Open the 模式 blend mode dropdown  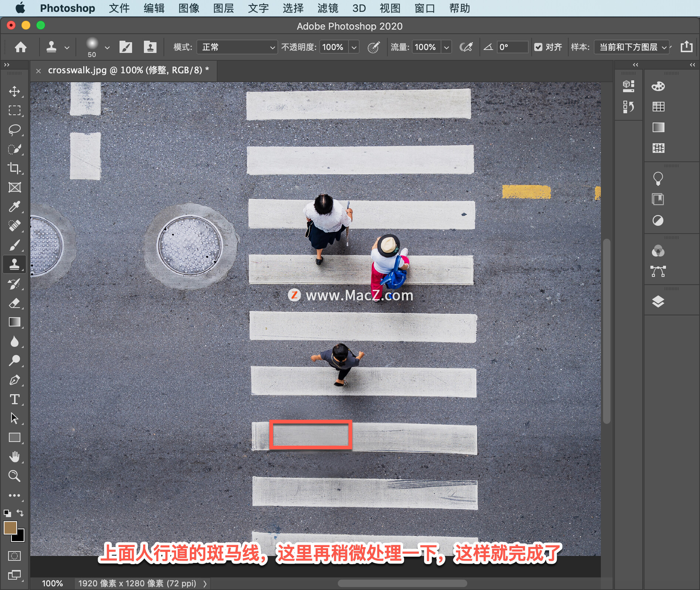click(237, 47)
